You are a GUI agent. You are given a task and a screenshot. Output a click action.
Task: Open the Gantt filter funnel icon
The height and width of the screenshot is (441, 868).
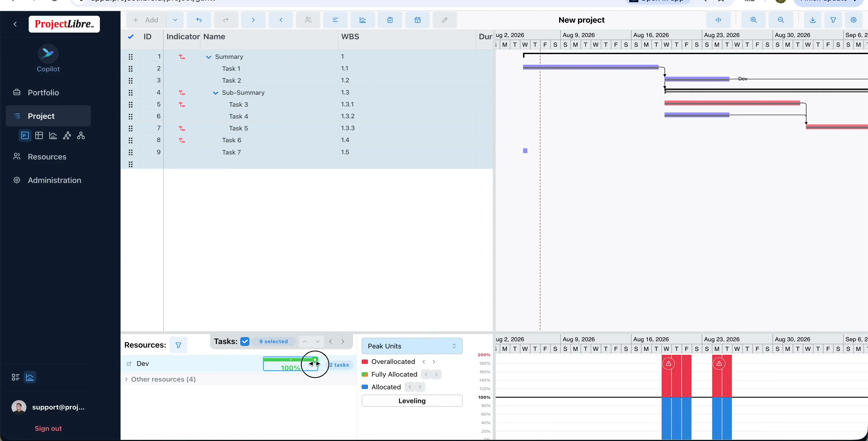[833, 20]
